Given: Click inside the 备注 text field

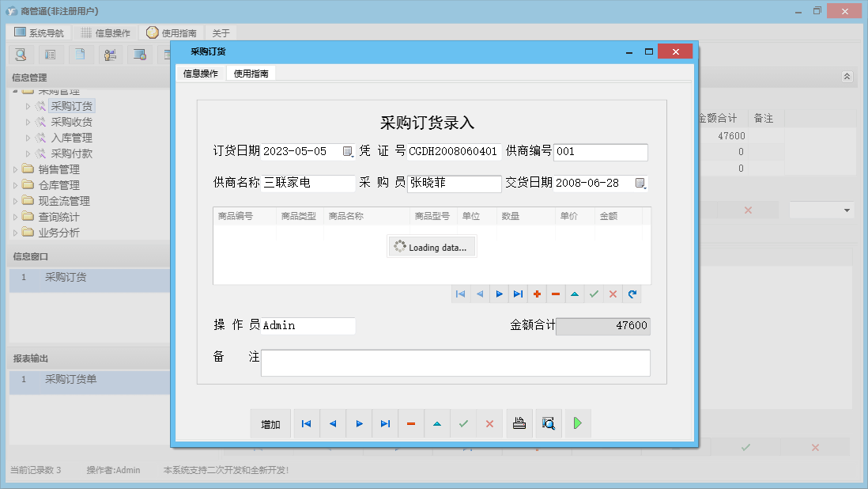Looking at the screenshot, I should (455, 362).
